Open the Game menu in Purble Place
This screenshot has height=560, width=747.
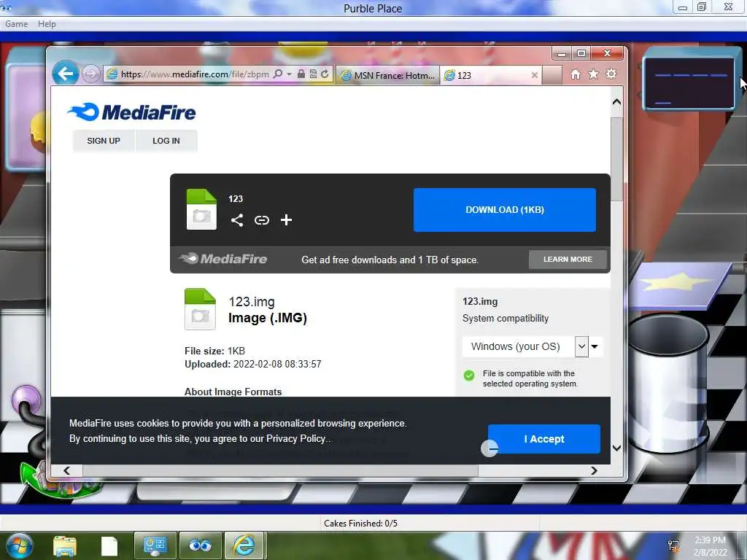[x=16, y=24]
